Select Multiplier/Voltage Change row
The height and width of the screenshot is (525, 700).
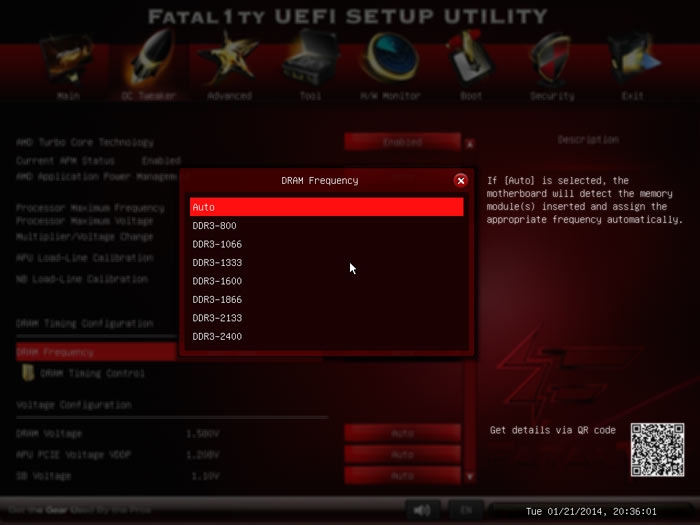tap(84, 237)
